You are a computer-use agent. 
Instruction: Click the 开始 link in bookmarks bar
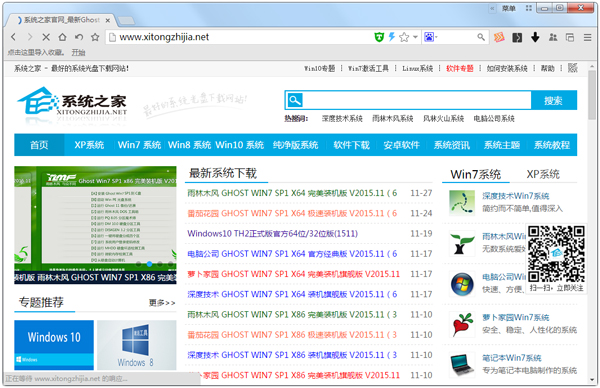pos(78,52)
